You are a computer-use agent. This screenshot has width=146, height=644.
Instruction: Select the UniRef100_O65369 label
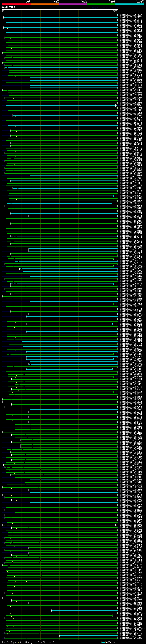(131, 82)
